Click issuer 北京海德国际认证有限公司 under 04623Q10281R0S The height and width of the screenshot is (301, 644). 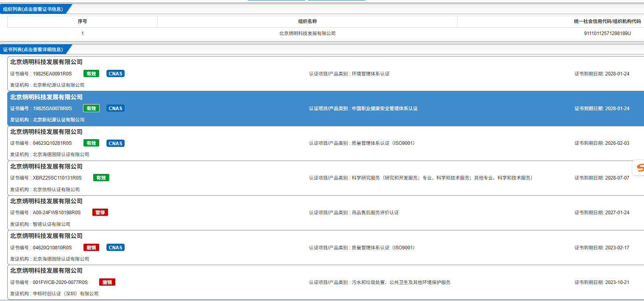click(x=61, y=155)
